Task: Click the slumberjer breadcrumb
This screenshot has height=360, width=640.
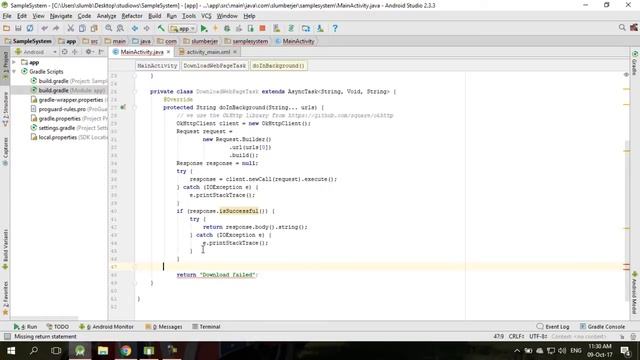Action: click(x=200, y=41)
